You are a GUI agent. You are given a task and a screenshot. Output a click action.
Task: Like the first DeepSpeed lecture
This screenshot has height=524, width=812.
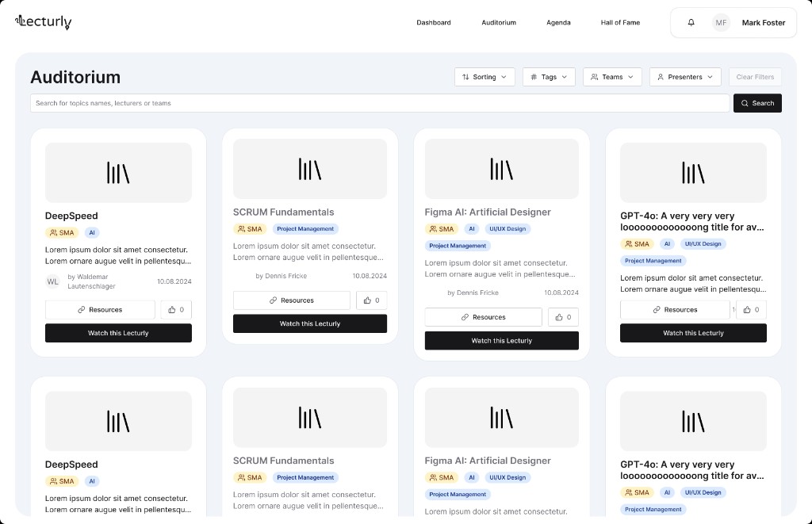point(176,310)
